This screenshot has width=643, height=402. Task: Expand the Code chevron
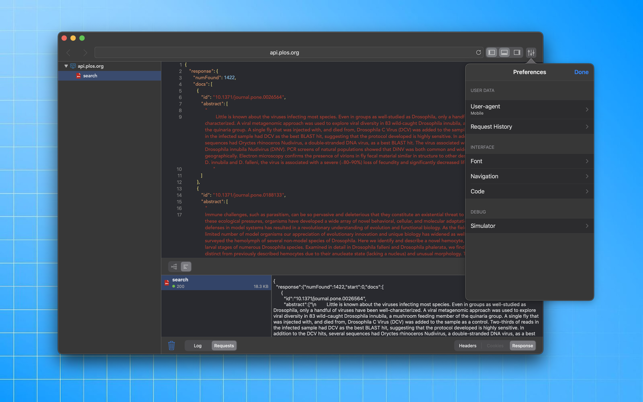pyautogui.click(x=587, y=192)
